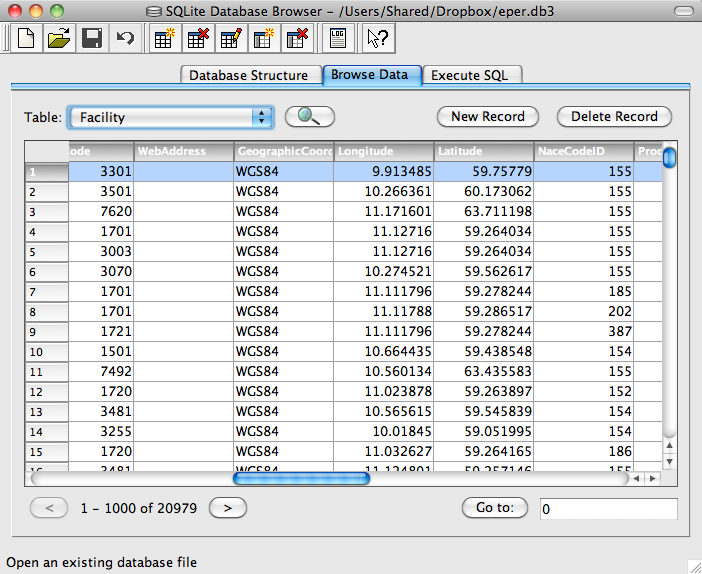Click the Create Index toolbar icon
702x574 pixels.
click(264, 40)
